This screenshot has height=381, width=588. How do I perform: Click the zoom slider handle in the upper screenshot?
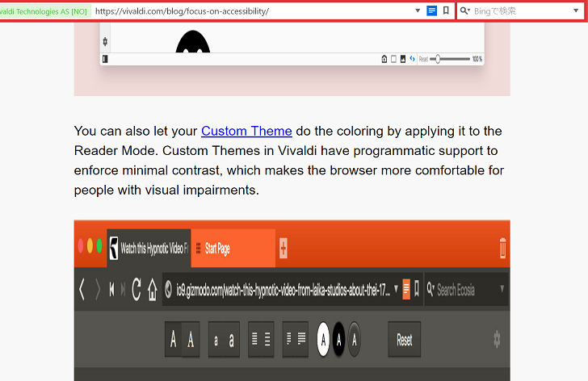(437, 59)
